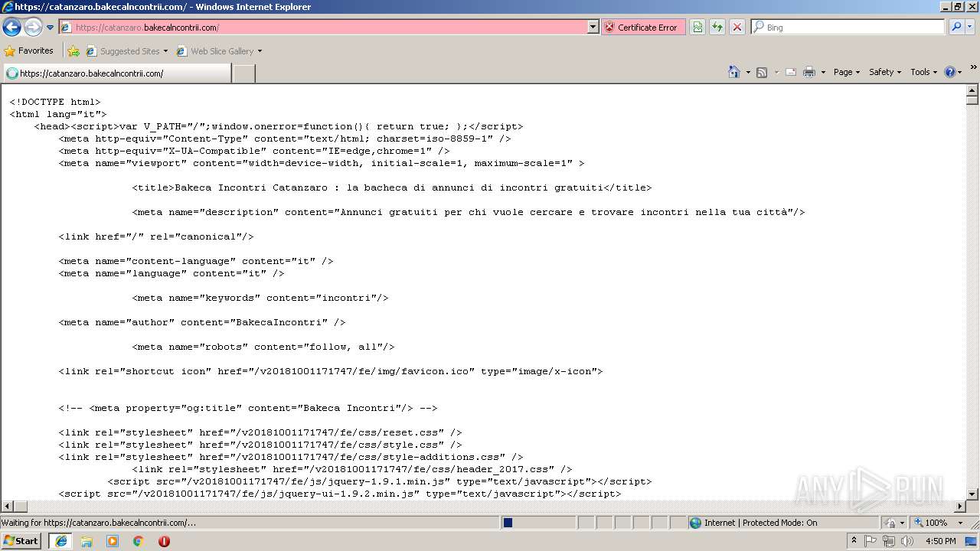
Task: Show more command bar items chevron
Action: tap(973, 68)
